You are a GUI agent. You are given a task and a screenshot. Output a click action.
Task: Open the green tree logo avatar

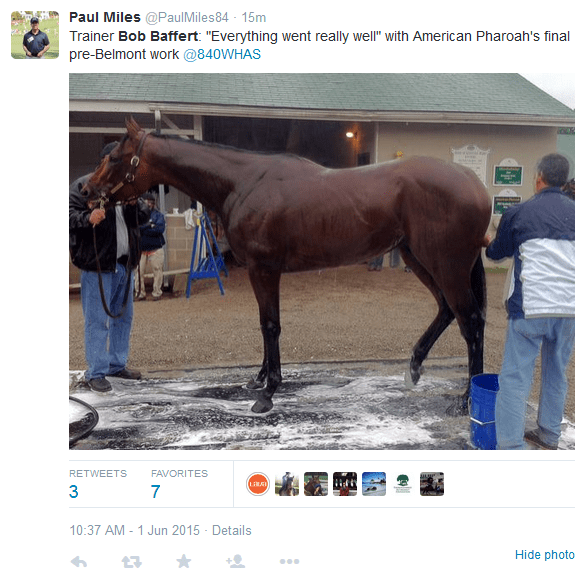coord(403,484)
